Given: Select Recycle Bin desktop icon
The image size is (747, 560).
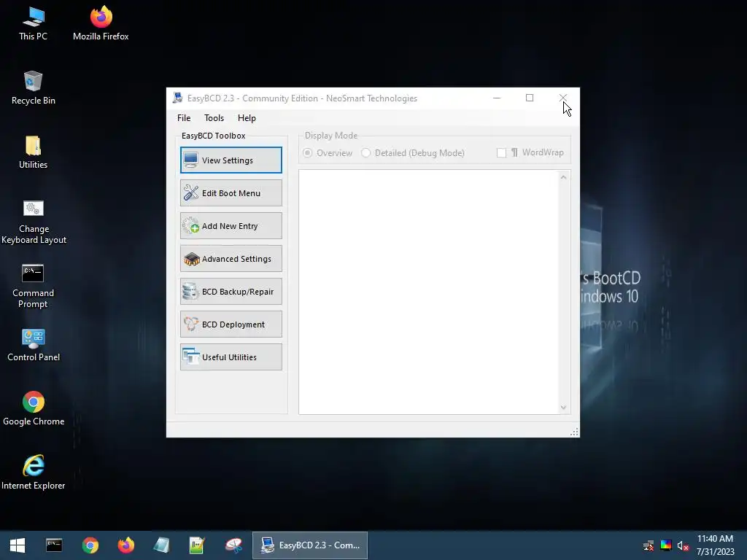Looking at the screenshot, I should [x=34, y=88].
